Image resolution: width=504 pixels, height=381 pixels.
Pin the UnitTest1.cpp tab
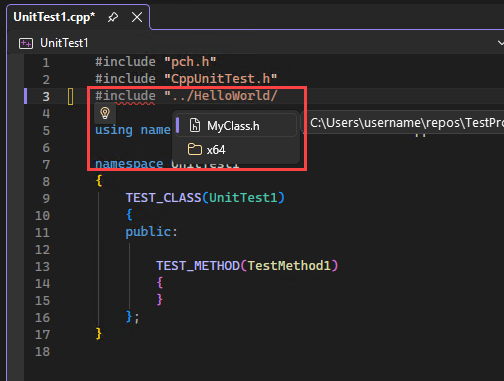(x=113, y=17)
